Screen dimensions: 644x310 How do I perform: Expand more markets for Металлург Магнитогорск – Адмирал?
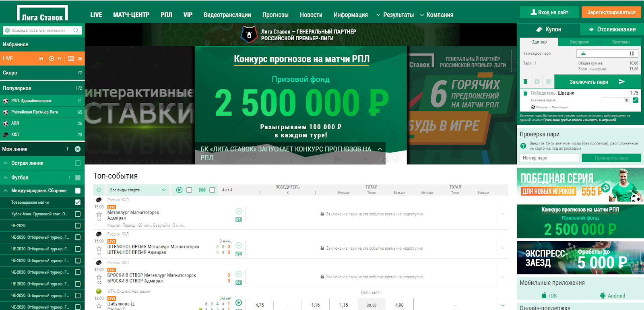coord(503,214)
